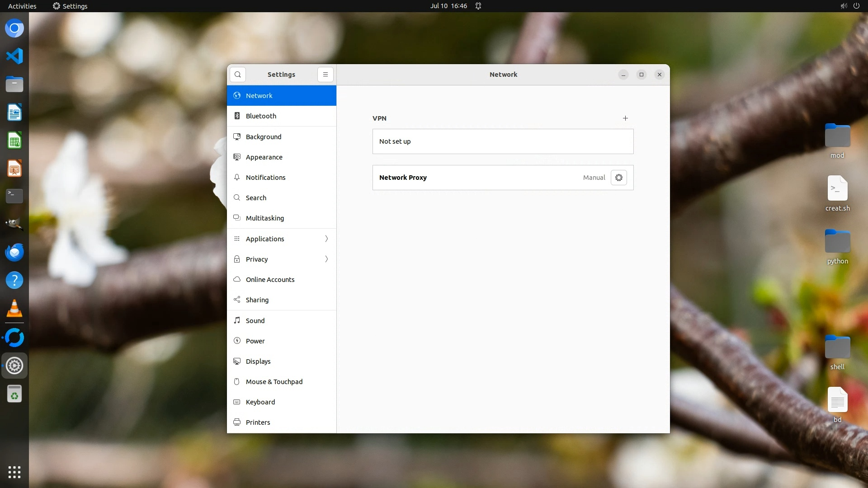The width and height of the screenshot is (868, 488).
Task: Open Thunderbird mail from dock
Action: pos(14,252)
